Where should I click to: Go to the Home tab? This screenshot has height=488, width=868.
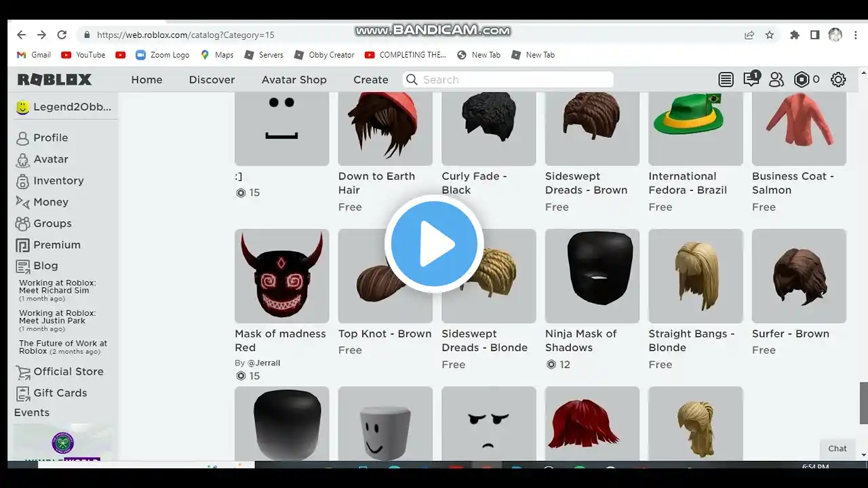146,79
